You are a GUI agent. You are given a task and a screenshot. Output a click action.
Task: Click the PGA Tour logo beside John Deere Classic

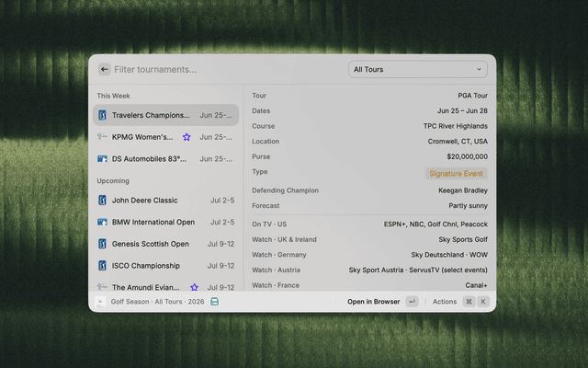[102, 201]
